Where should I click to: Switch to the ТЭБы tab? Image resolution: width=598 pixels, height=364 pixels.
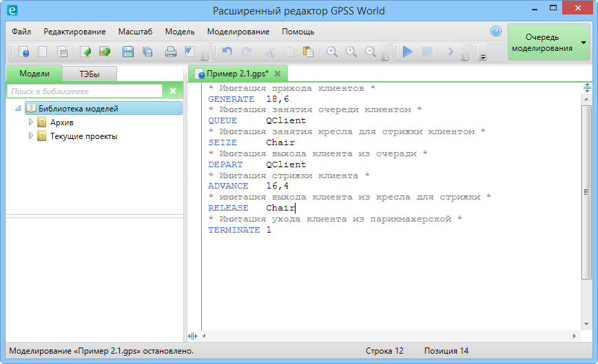89,74
